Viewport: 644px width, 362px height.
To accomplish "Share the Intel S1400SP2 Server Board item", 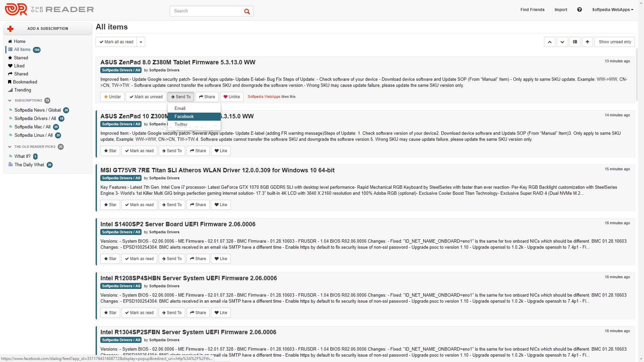I will point(198,259).
